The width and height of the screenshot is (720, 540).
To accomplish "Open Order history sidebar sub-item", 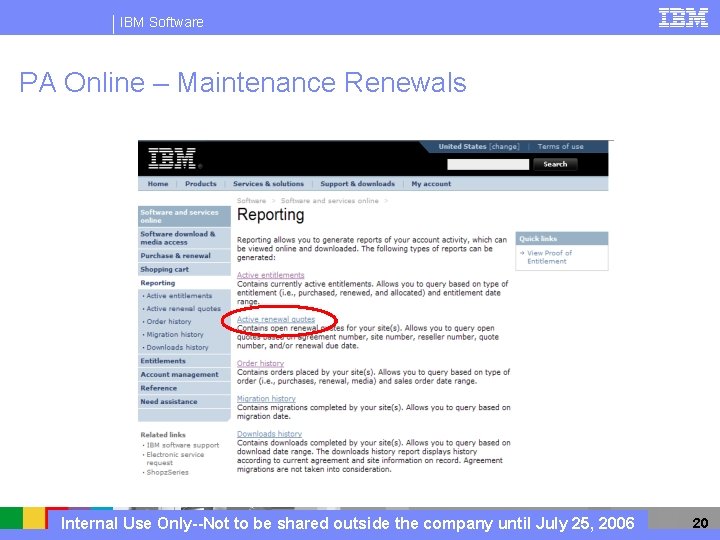I will coord(169,321).
